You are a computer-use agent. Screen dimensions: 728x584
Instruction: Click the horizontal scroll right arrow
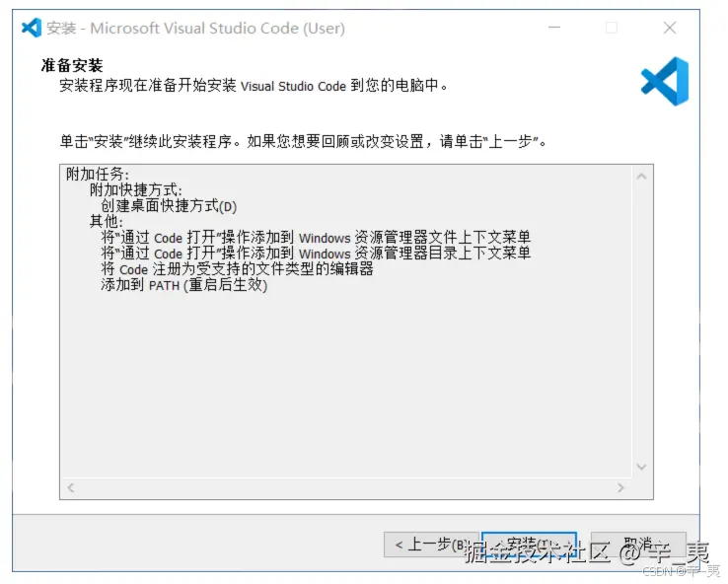click(x=620, y=487)
